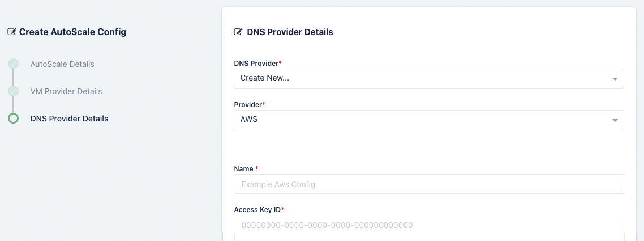The image size is (644, 241).
Task: Click the AutoScale Details completed checkmark icon
Action: coord(13,64)
